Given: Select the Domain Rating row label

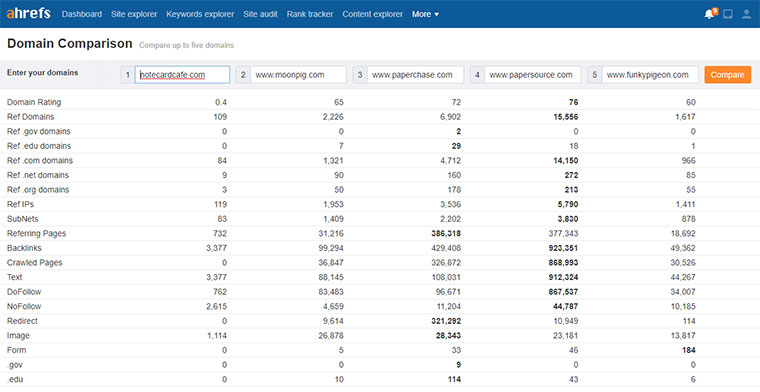Looking at the screenshot, I should [34, 102].
